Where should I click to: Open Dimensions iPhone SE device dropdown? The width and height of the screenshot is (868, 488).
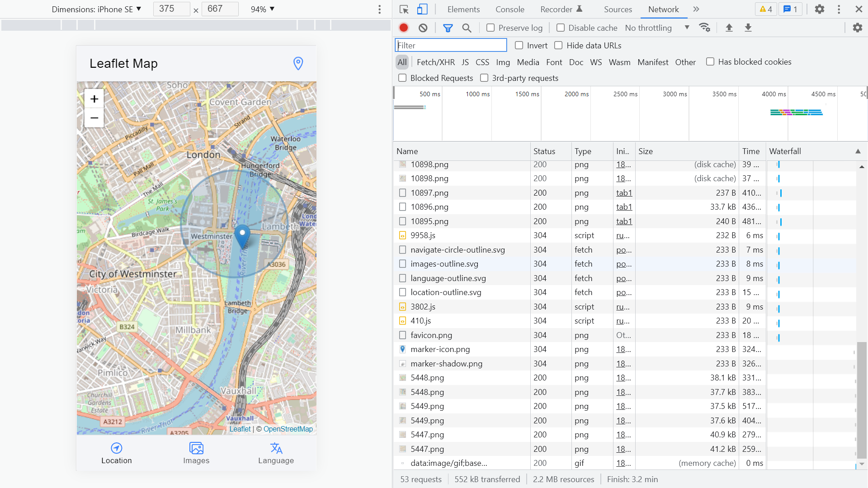[x=96, y=9]
